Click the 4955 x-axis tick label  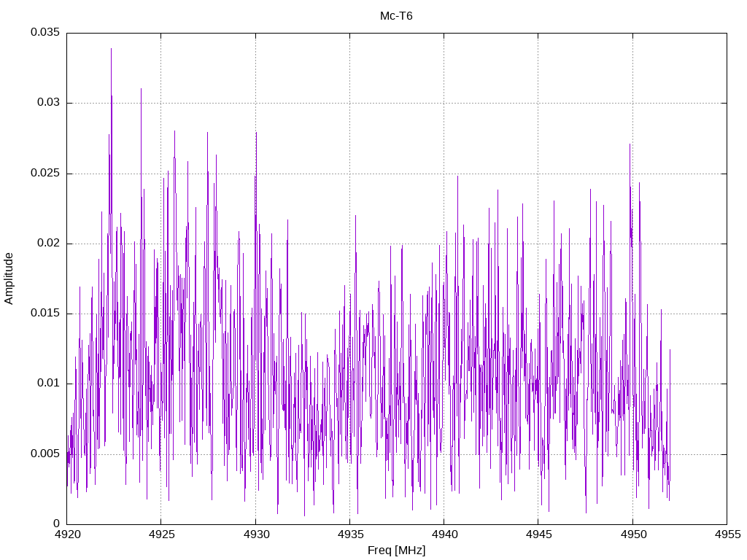pos(727,534)
